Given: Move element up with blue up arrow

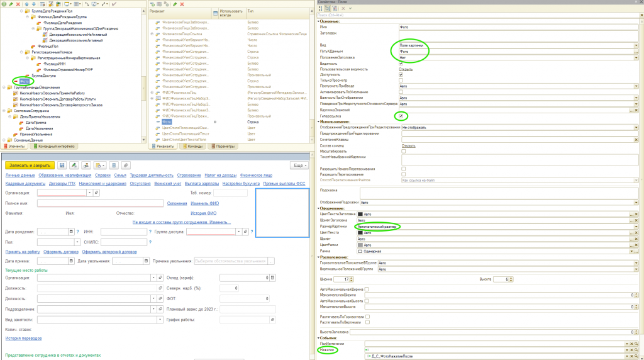Looking at the screenshot, I should tap(26, 4).
